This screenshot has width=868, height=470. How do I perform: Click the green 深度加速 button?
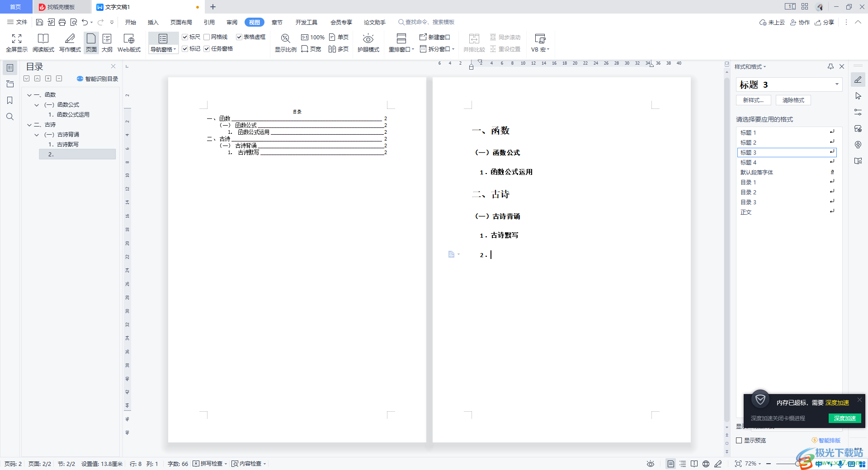tap(844, 418)
